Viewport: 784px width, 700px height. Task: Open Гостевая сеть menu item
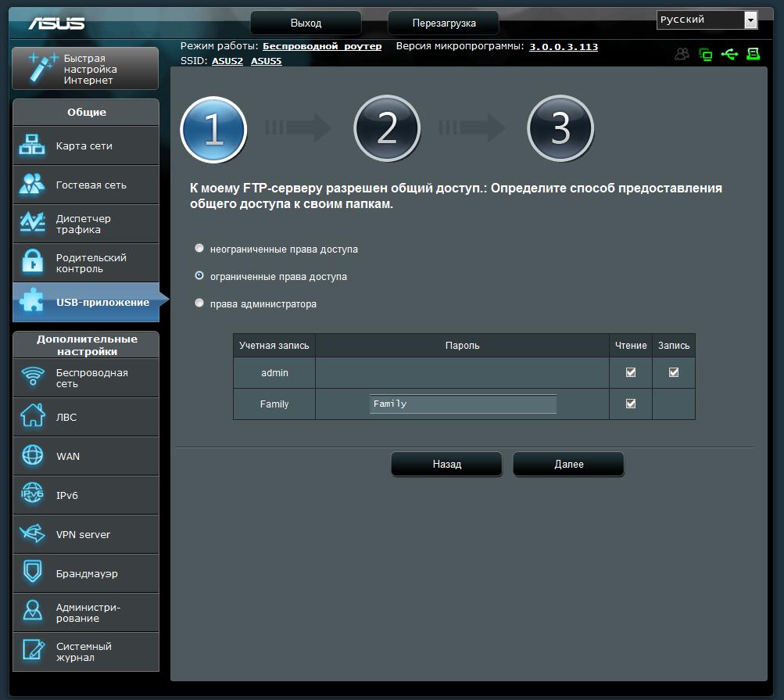(x=85, y=185)
